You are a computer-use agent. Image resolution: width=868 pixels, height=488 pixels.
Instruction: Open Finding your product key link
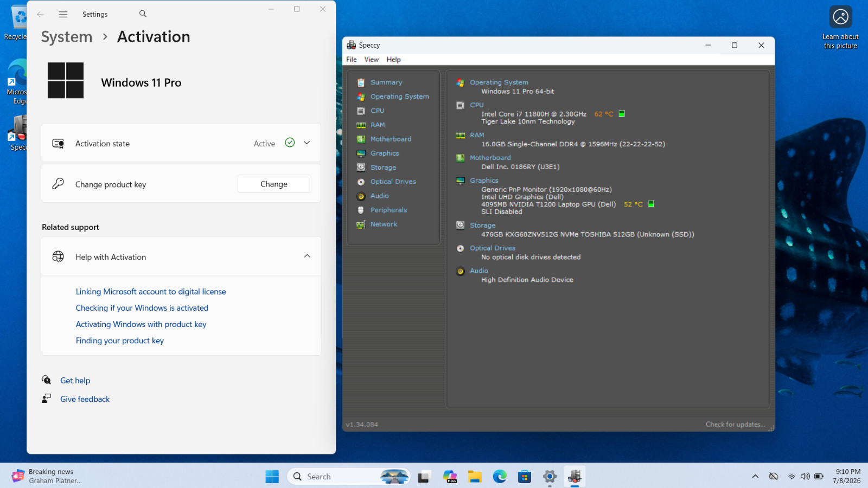pos(120,341)
